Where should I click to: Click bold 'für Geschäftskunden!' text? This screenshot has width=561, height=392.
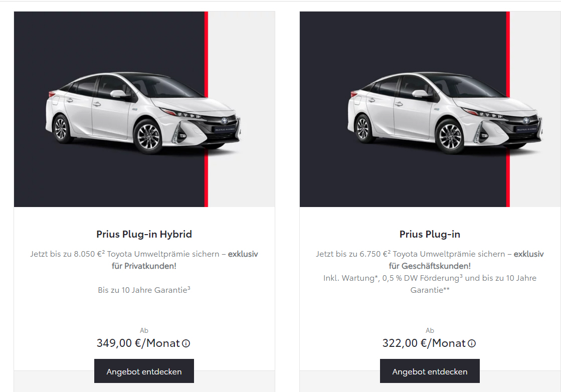pyautogui.click(x=430, y=266)
